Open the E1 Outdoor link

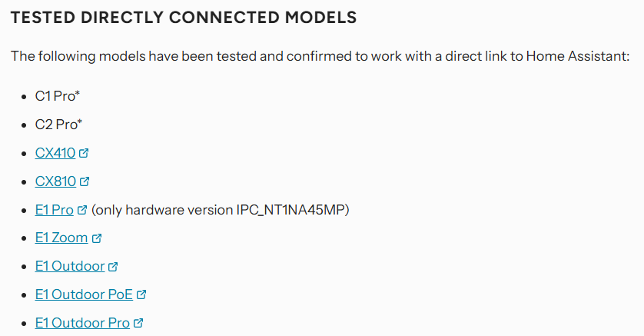(70, 266)
